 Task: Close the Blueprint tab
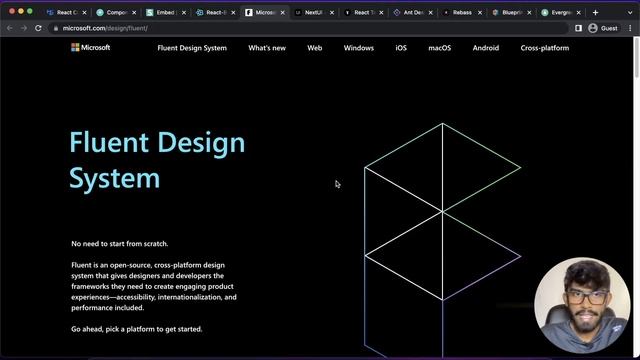(x=529, y=13)
